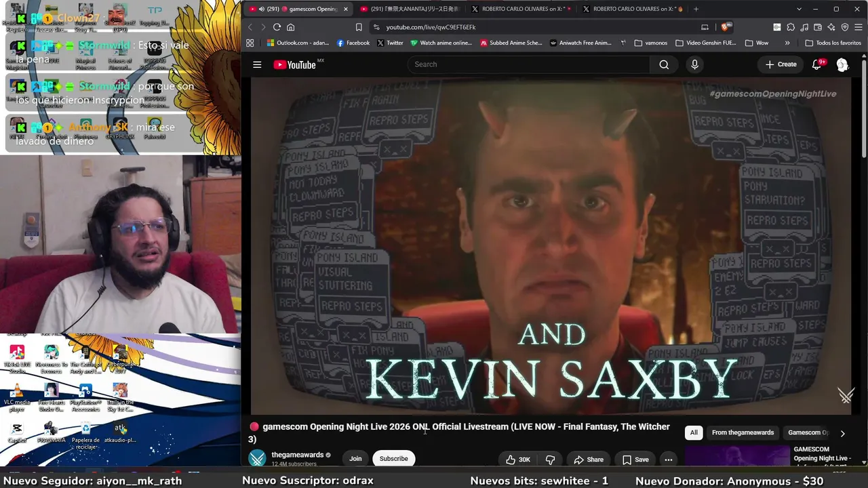Open the browser wallet icon
868x488 pixels.
[x=818, y=27]
